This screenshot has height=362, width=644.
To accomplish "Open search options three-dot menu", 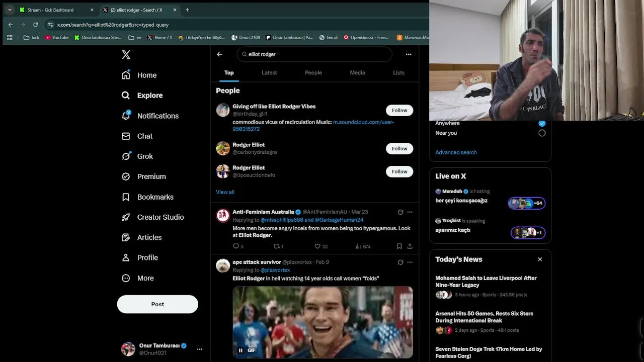I will 409,54.
